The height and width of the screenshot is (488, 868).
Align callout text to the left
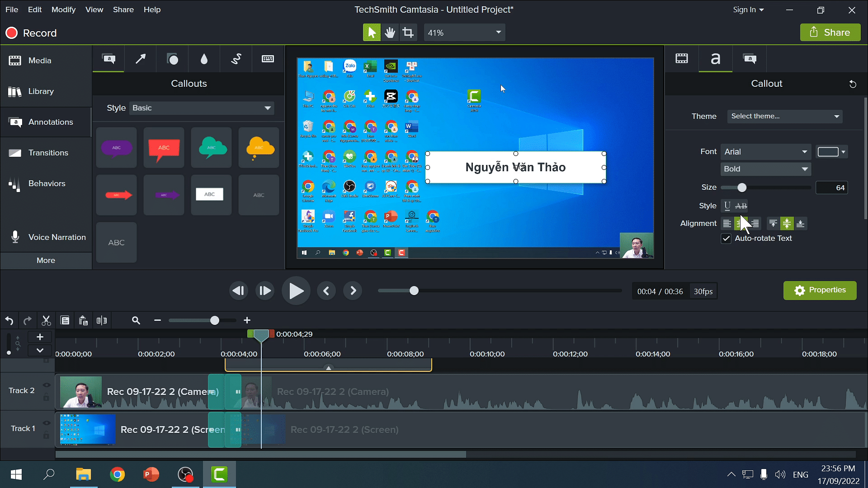tap(727, 224)
